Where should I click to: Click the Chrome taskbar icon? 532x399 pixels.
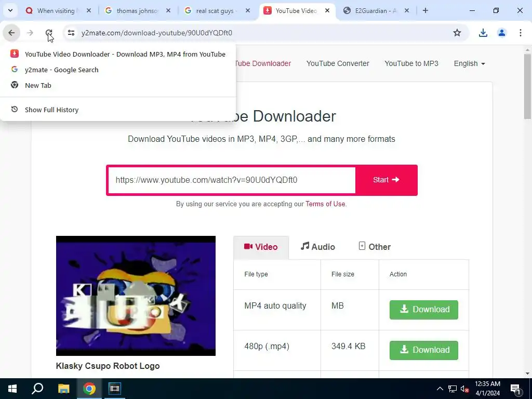point(89,389)
